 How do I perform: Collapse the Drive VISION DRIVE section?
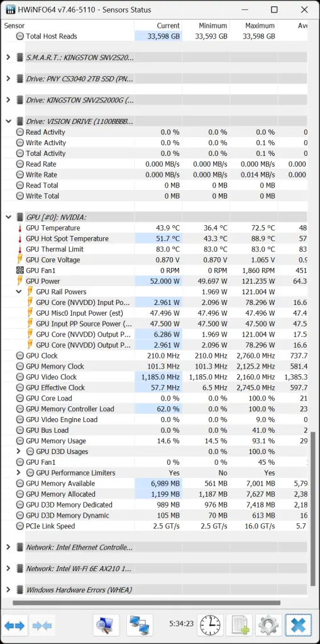click(x=8, y=121)
